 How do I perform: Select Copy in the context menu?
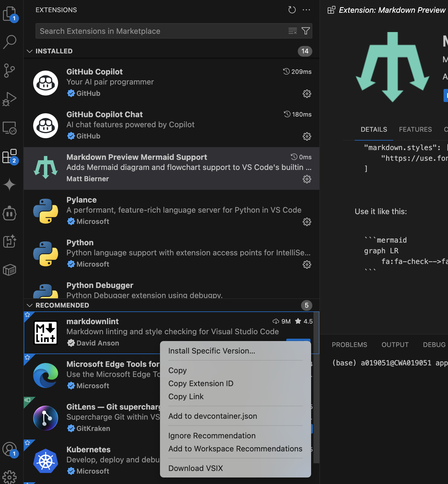click(236, 370)
